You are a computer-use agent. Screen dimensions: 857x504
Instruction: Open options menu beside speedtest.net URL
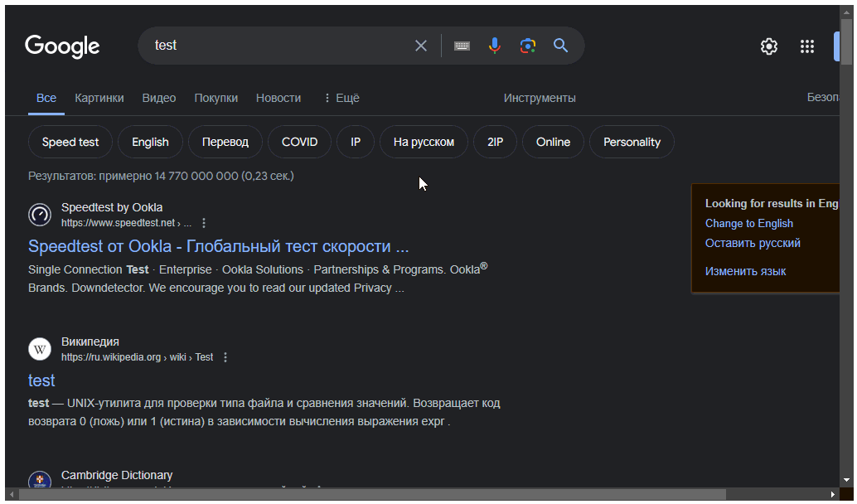205,223
